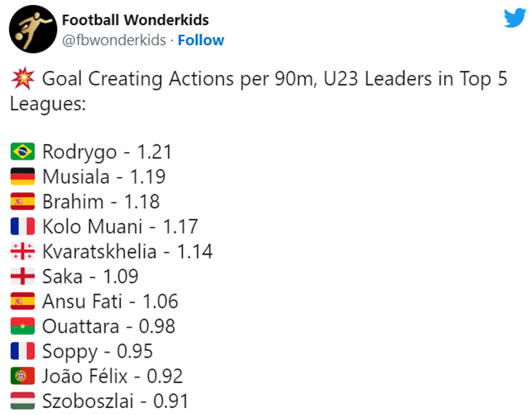The width and height of the screenshot is (532, 415).
Task: Click the @fbwonderkids handle
Action: pyautogui.click(x=114, y=40)
